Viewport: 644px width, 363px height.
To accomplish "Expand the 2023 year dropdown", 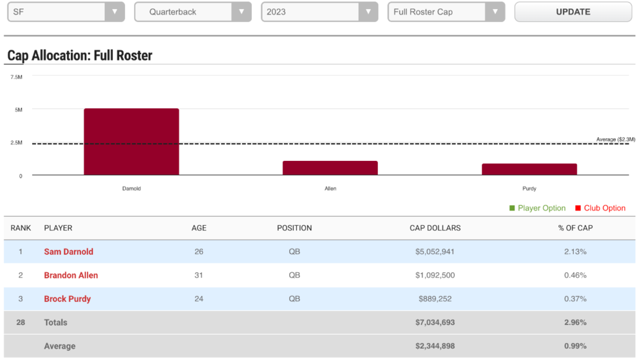I will point(319,12).
